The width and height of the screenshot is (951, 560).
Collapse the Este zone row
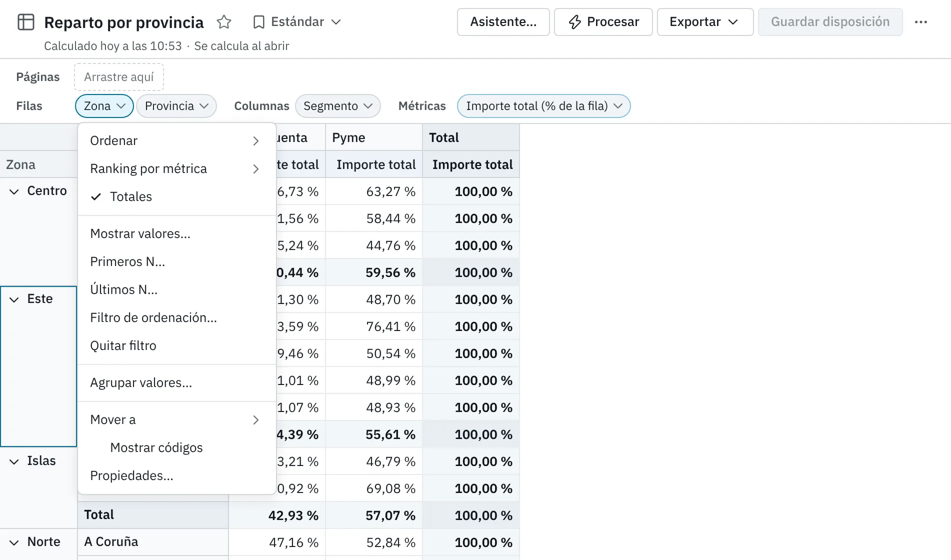click(x=14, y=299)
